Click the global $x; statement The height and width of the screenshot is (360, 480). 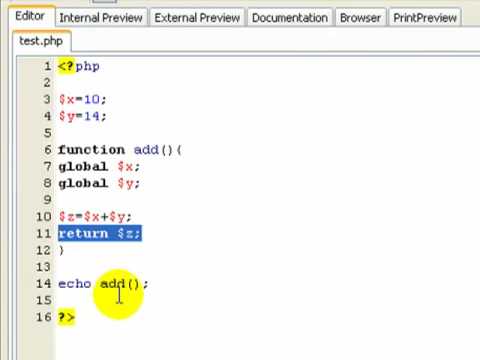coord(99,166)
